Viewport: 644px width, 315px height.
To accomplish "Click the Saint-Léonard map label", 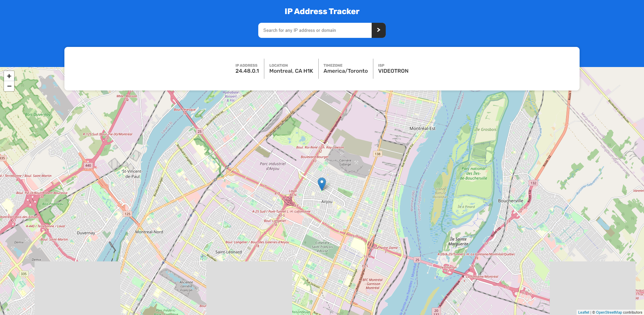I will point(228,252).
